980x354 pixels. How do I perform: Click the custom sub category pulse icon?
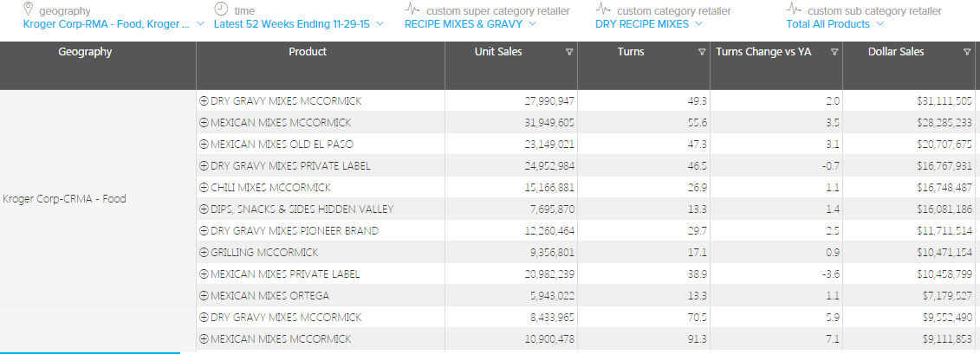[793, 10]
